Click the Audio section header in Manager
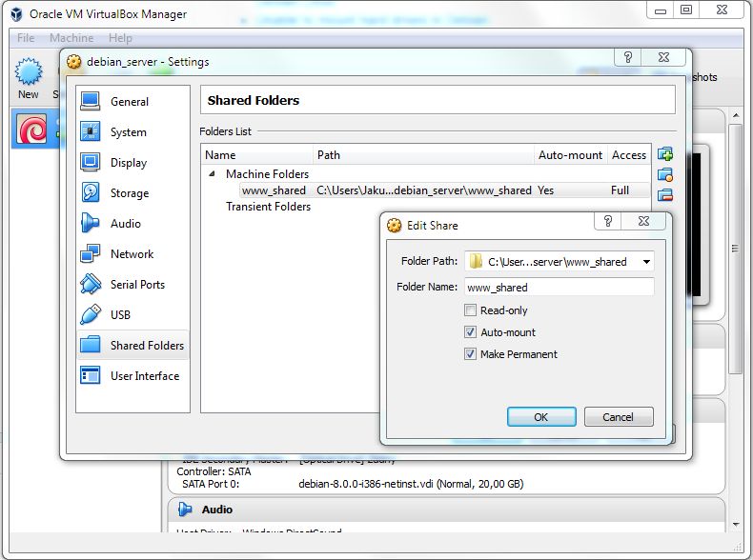 446,510
